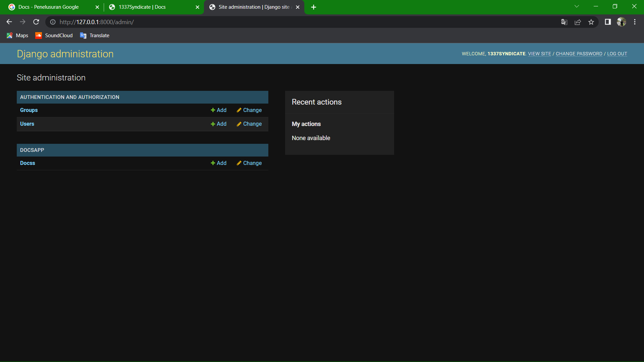
Task: Open the Groups model link
Action: 29,110
